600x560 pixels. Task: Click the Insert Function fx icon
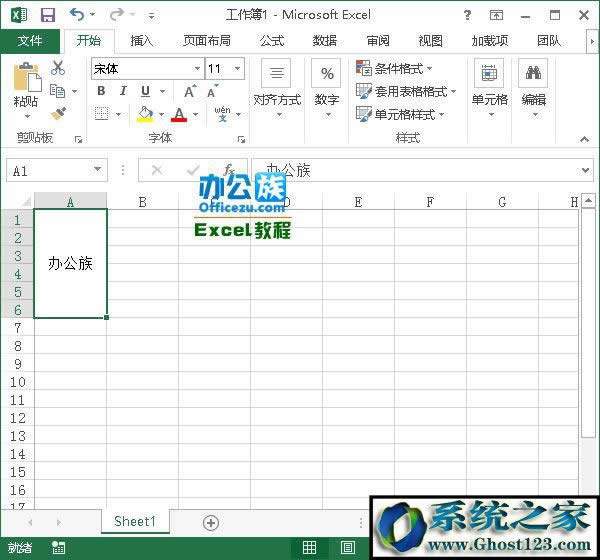click(x=230, y=170)
